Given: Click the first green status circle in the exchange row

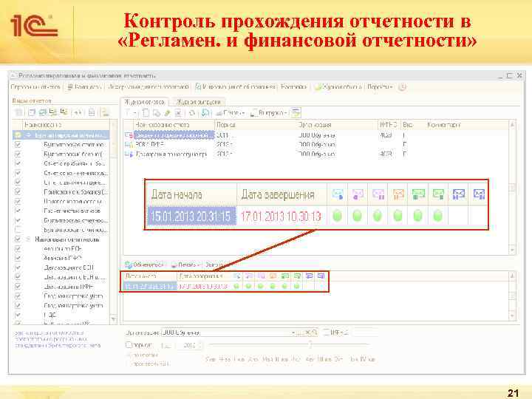Looking at the screenshot, I should pyautogui.click(x=236, y=287).
